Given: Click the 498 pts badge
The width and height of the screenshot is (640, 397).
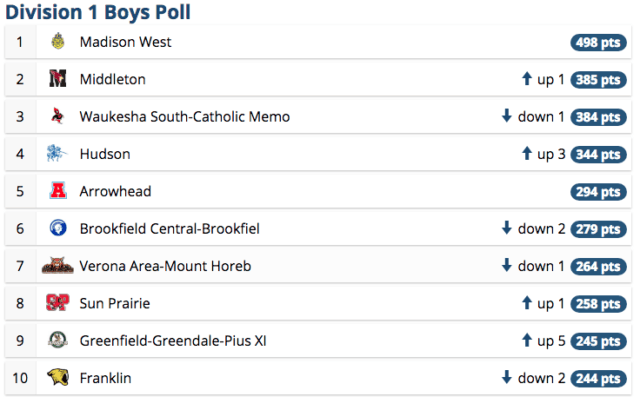Looking at the screenshot, I should 598,42.
